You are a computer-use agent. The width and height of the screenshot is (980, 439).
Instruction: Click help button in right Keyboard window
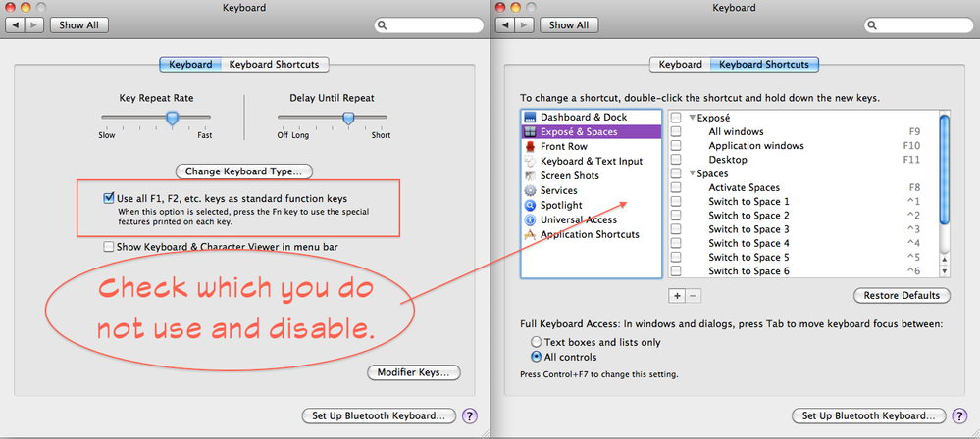(959, 415)
